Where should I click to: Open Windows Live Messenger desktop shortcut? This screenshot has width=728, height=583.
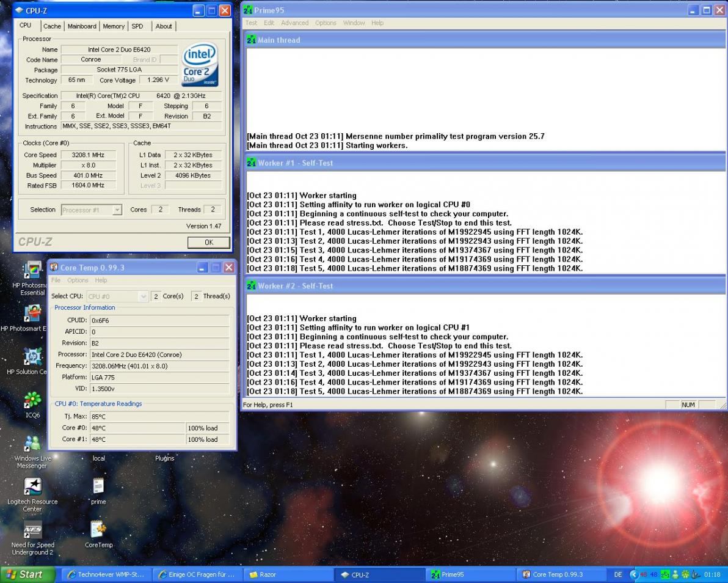(x=32, y=444)
